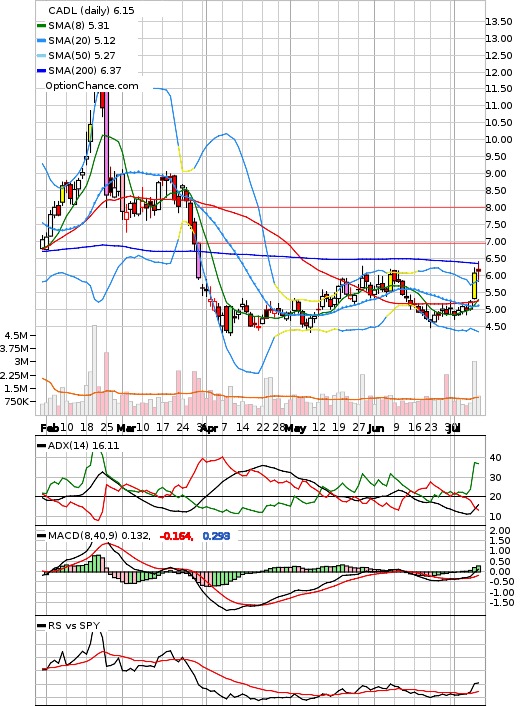Click the RS vs SPY panel label
526x706 pixels.
[x=74, y=625]
